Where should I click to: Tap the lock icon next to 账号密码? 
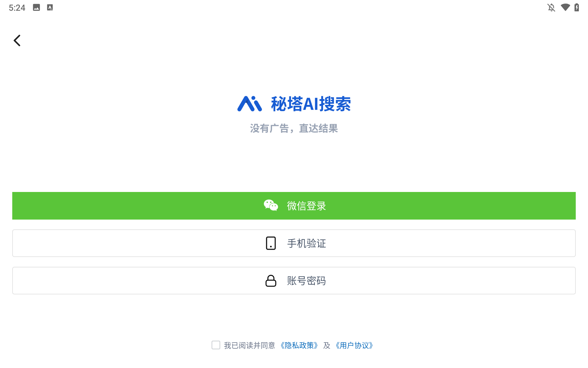point(271,280)
